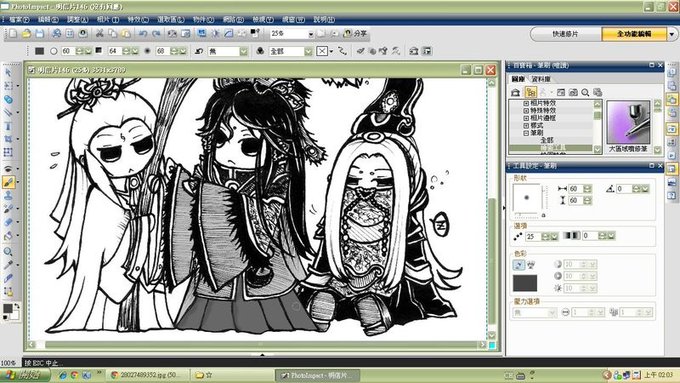
Task: Open the 特效 menu
Action: (x=138, y=20)
